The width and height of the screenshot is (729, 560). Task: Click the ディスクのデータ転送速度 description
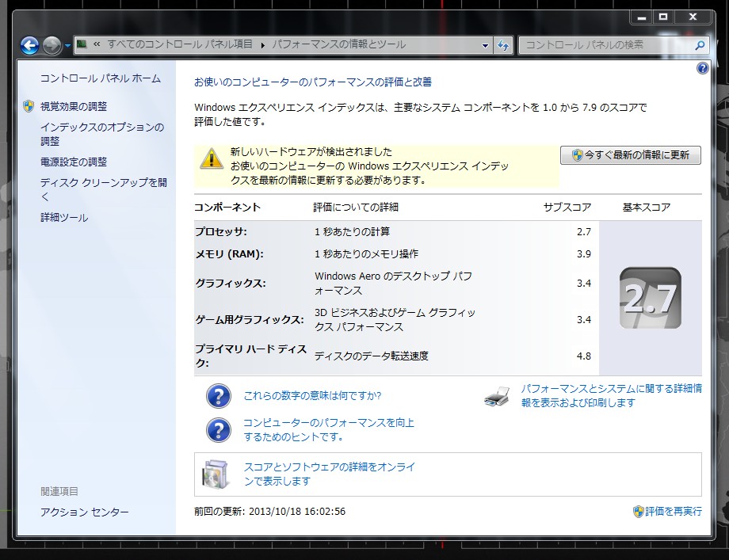372,356
